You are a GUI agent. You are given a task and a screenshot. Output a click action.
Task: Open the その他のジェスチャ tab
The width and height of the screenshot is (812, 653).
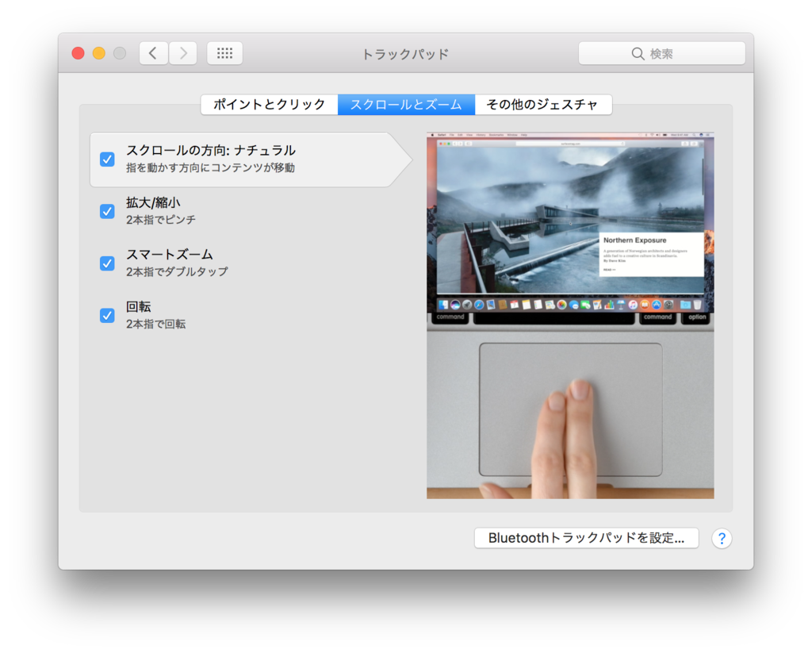pos(543,104)
